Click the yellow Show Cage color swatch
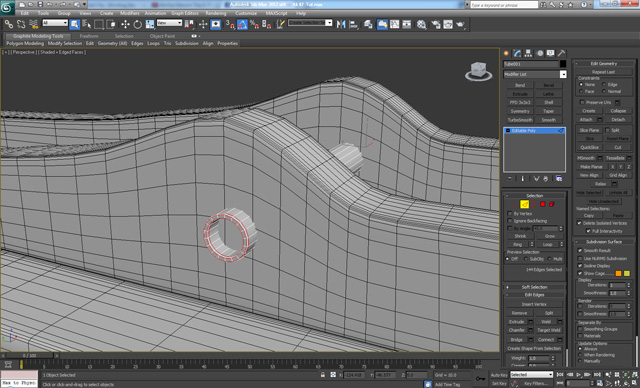The height and width of the screenshot is (388, 640). pos(627,273)
